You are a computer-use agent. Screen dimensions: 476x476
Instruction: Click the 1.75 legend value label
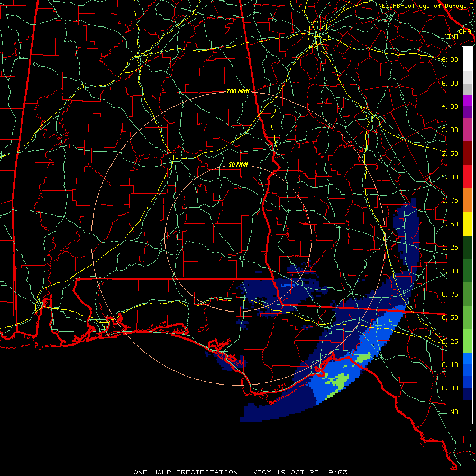tap(450, 200)
